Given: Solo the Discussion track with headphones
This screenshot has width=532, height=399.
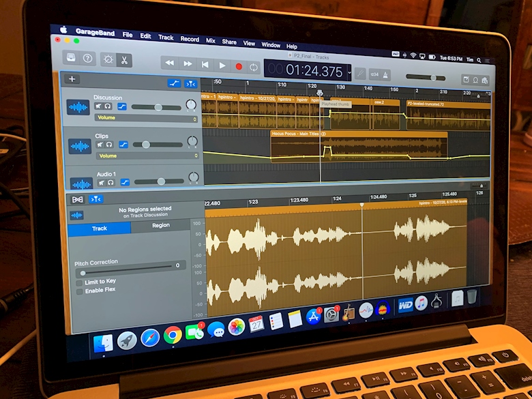Looking at the screenshot, I should [108, 106].
